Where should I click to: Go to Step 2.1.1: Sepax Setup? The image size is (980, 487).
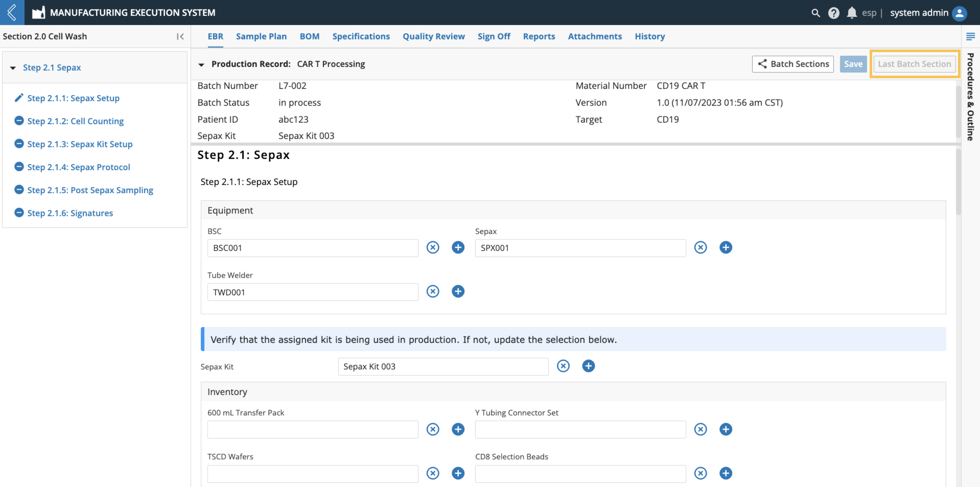(x=73, y=98)
